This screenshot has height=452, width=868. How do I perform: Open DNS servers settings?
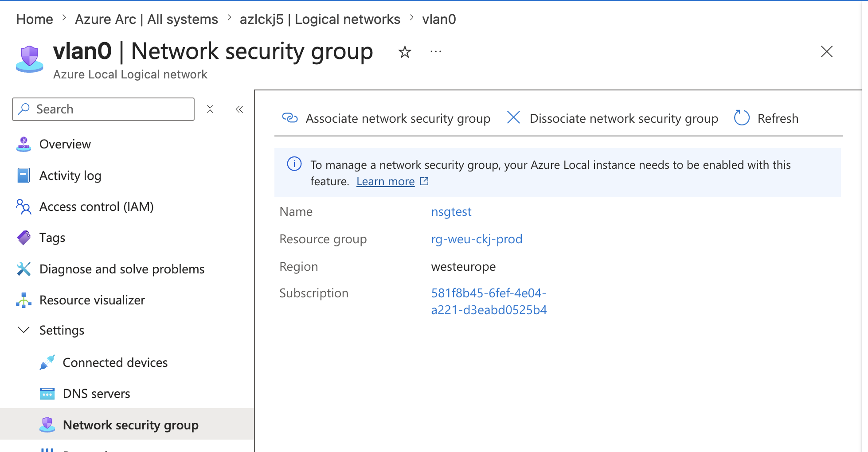coord(97,394)
